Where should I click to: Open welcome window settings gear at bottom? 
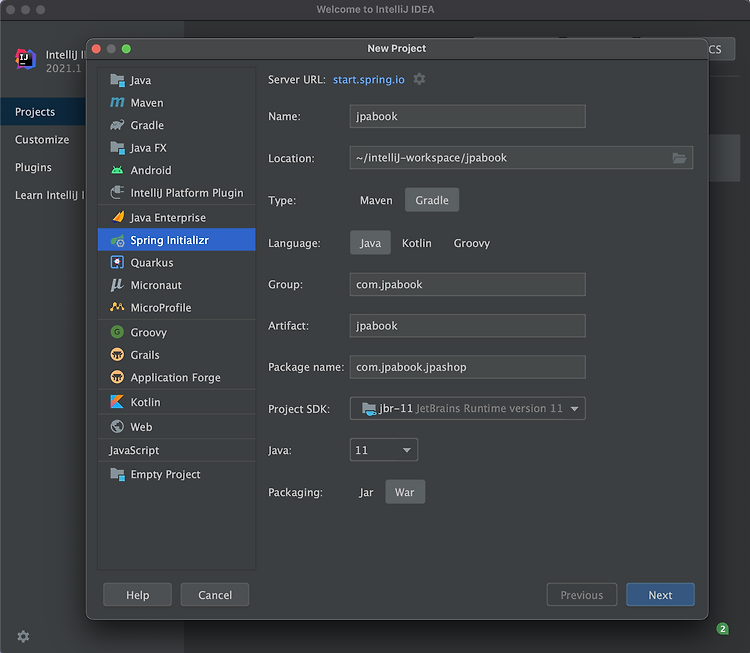23,636
